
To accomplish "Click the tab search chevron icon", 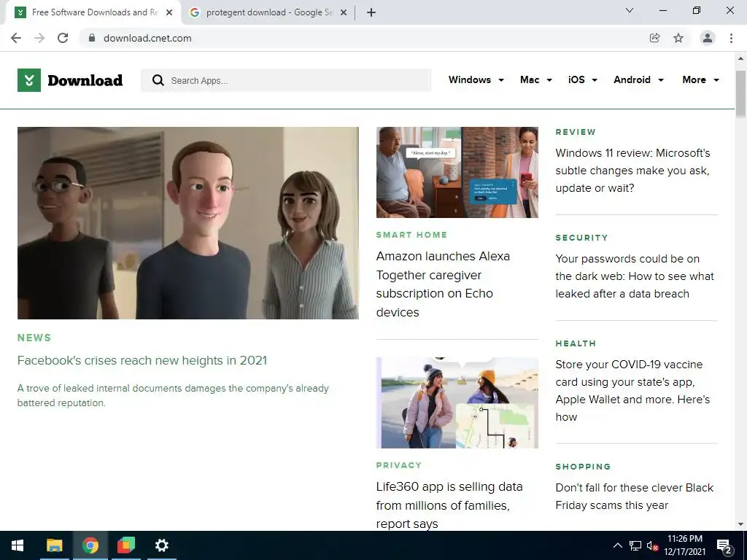I will pyautogui.click(x=630, y=10).
